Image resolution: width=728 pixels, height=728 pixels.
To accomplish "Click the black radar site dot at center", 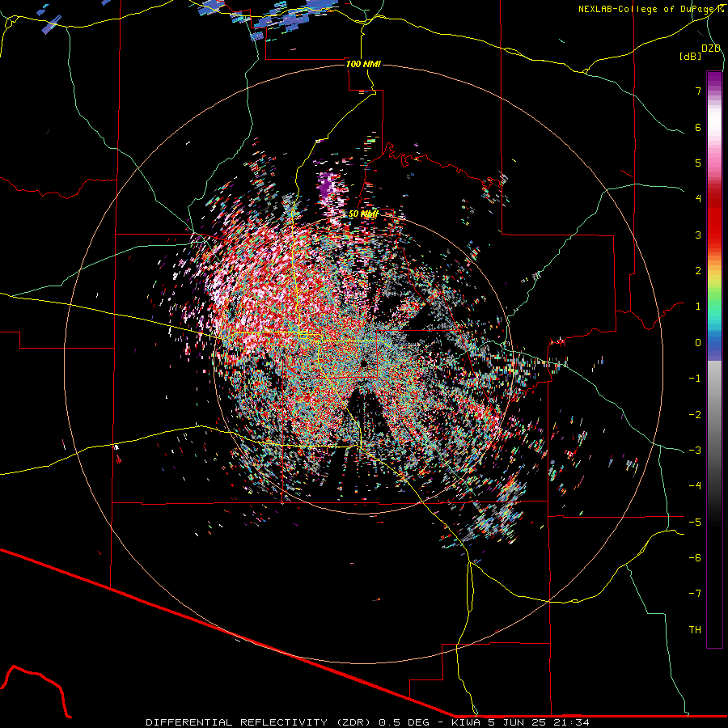I will click(363, 362).
